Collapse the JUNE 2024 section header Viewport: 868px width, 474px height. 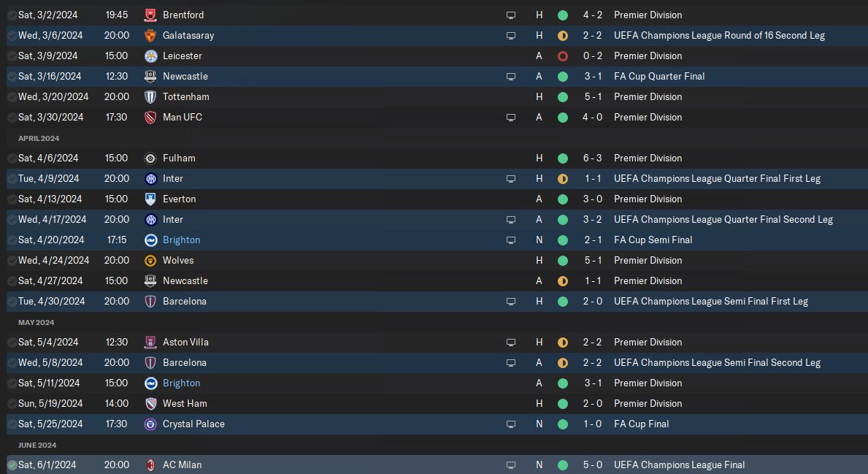[37, 446]
